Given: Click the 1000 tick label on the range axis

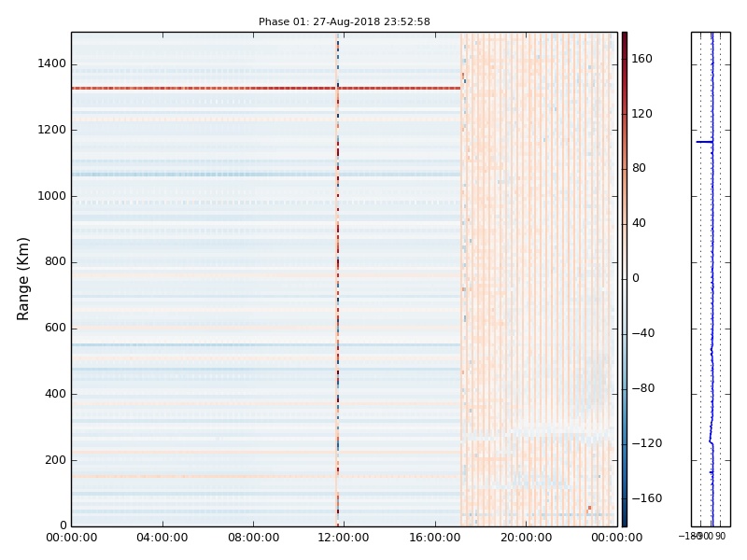Looking at the screenshot, I should pos(52,196).
